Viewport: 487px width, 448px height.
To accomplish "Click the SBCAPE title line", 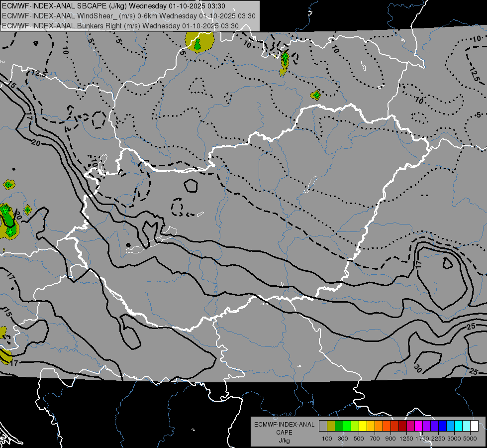I will [114, 6].
